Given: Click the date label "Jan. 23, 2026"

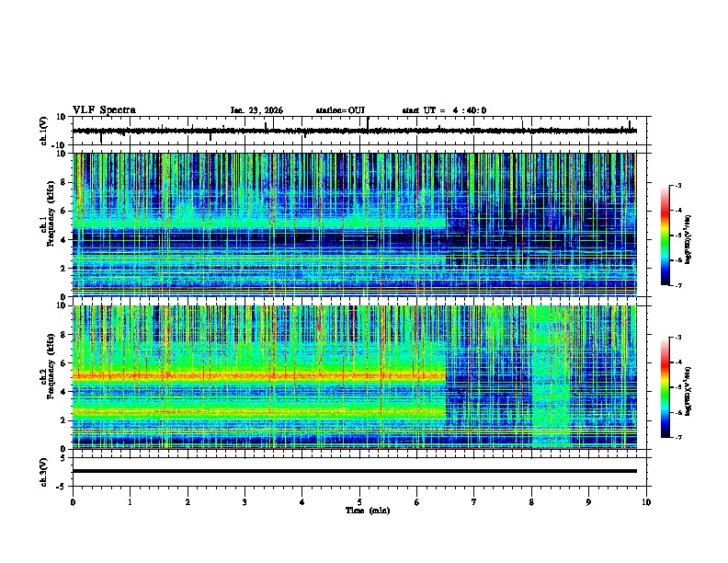Looking at the screenshot, I should 256,110.
